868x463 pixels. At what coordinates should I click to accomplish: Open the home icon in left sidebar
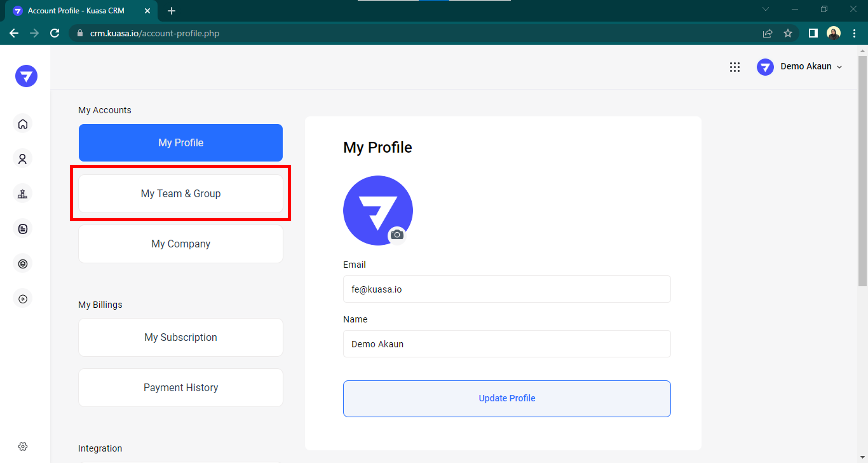click(22, 124)
